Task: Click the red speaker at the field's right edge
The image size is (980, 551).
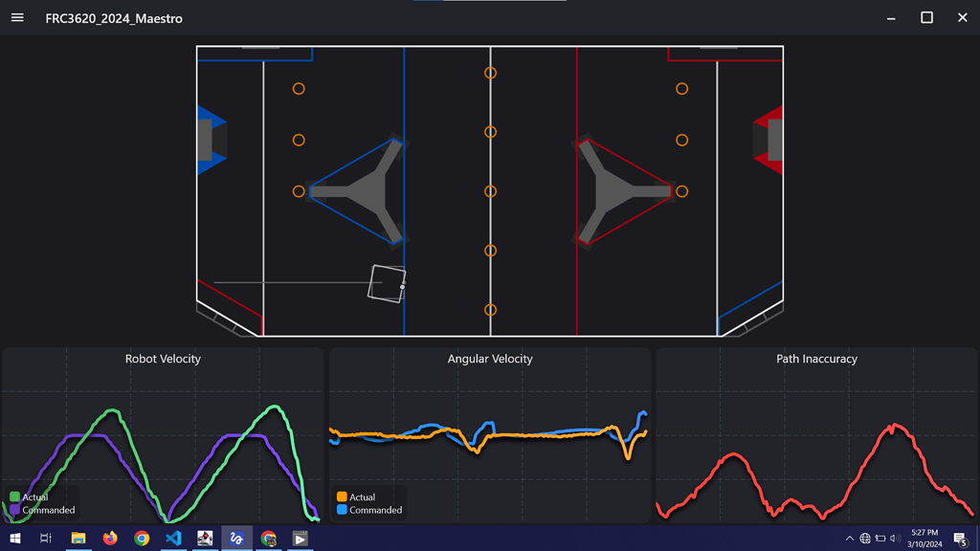Action: coord(768,140)
